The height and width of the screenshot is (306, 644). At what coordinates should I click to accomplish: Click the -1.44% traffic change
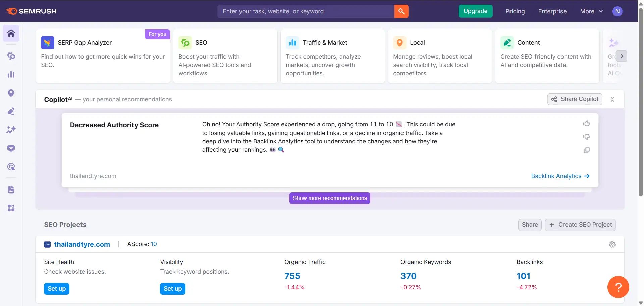click(294, 287)
